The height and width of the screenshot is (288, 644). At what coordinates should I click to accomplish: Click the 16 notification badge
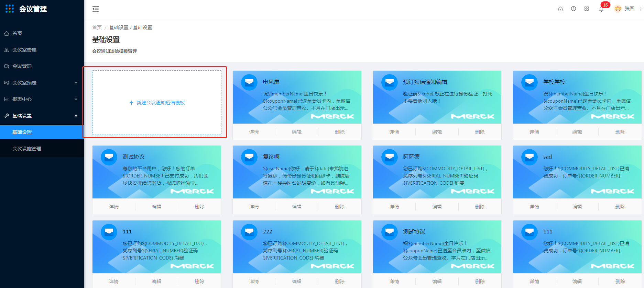(x=605, y=5)
